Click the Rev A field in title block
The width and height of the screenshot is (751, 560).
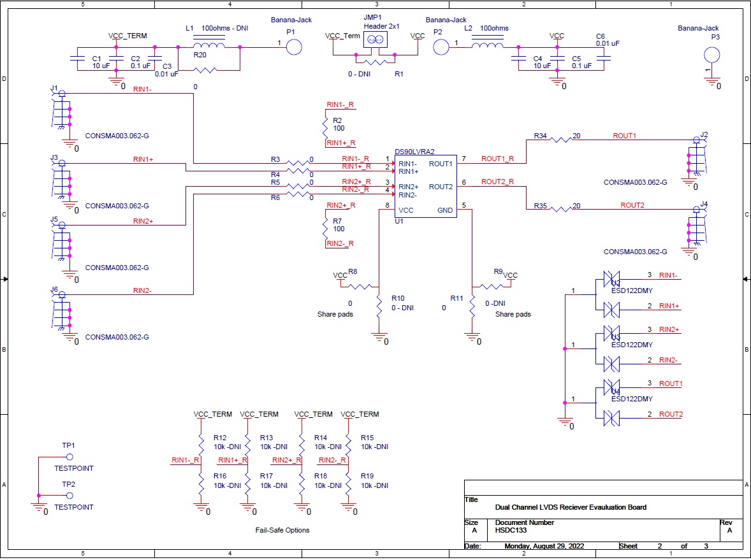pyautogui.click(x=728, y=527)
